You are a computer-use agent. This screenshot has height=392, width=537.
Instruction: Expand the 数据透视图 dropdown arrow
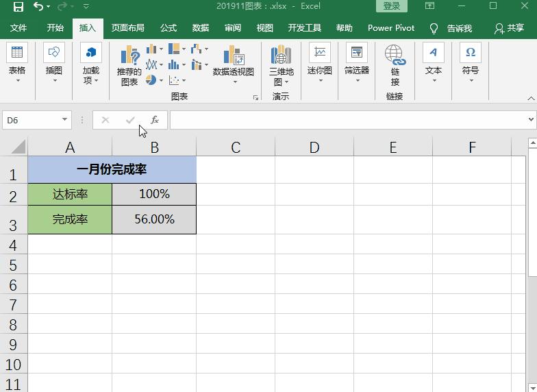click(235, 82)
